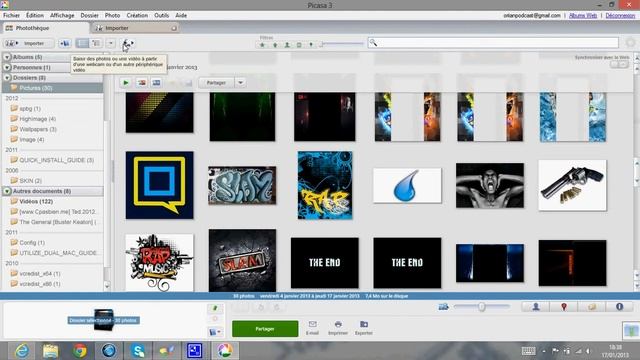Toggle the faces filter
The image size is (640, 360).
click(287, 44)
